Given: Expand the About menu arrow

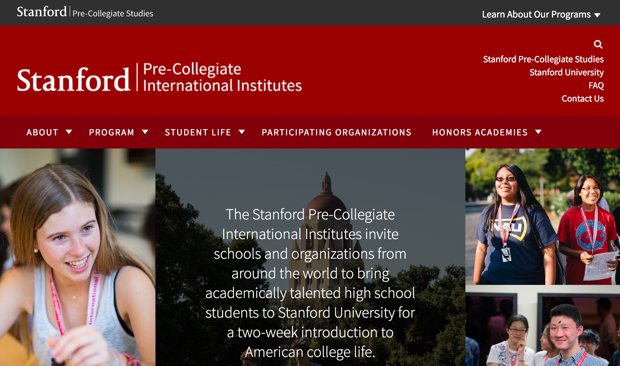Looking at the screenshot, I should point(69,132).
